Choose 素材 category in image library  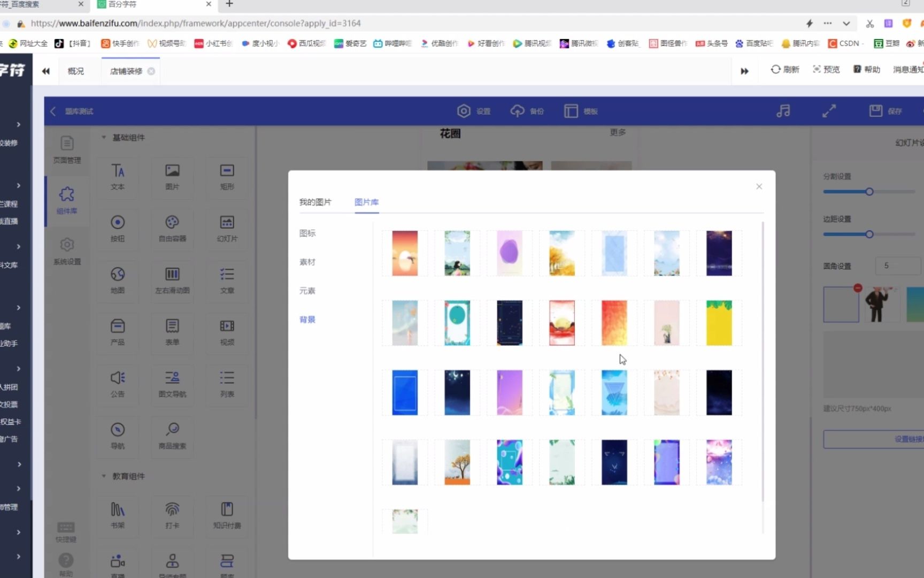click(307, 262)
